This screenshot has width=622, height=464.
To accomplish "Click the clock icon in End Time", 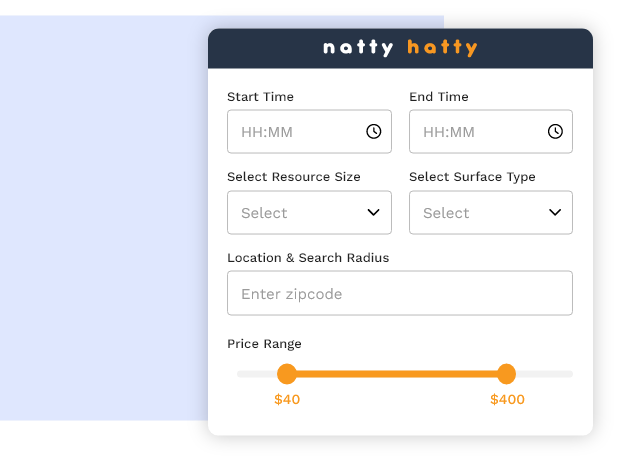I will 555,131.
